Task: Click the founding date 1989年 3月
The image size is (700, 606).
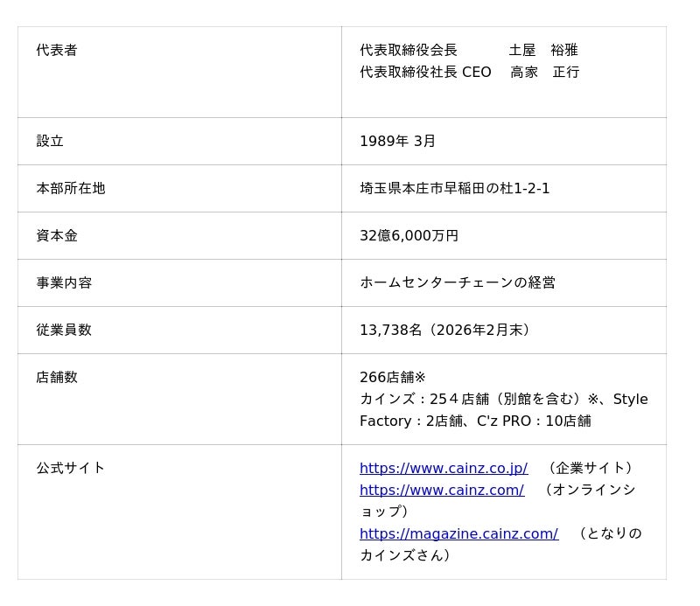Action: [397, 142]
